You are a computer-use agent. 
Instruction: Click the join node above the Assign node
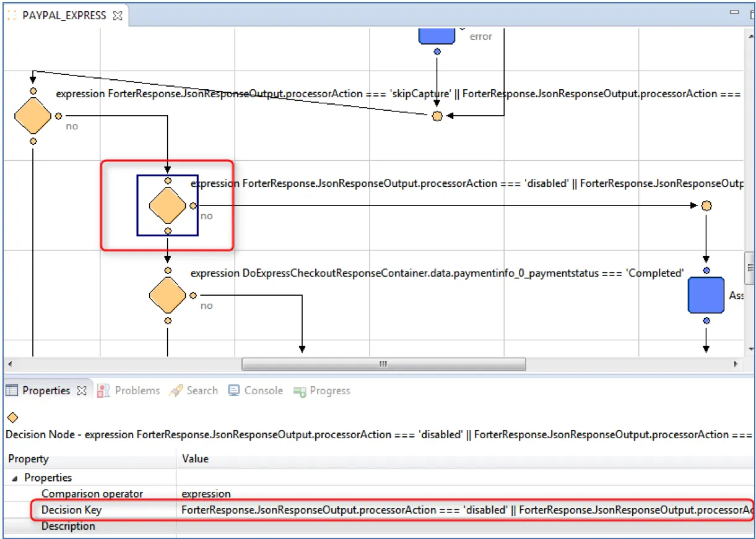pyautogui.click(x=706, y=205)
